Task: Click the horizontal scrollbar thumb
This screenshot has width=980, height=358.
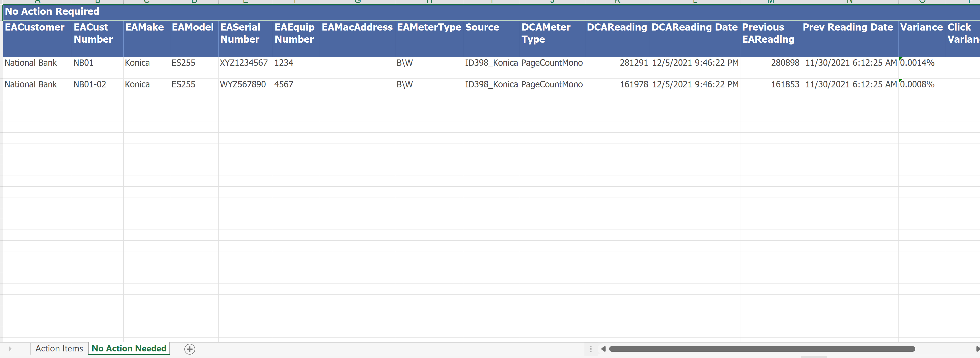Action: pyautogui.click(x=762, y=349)
